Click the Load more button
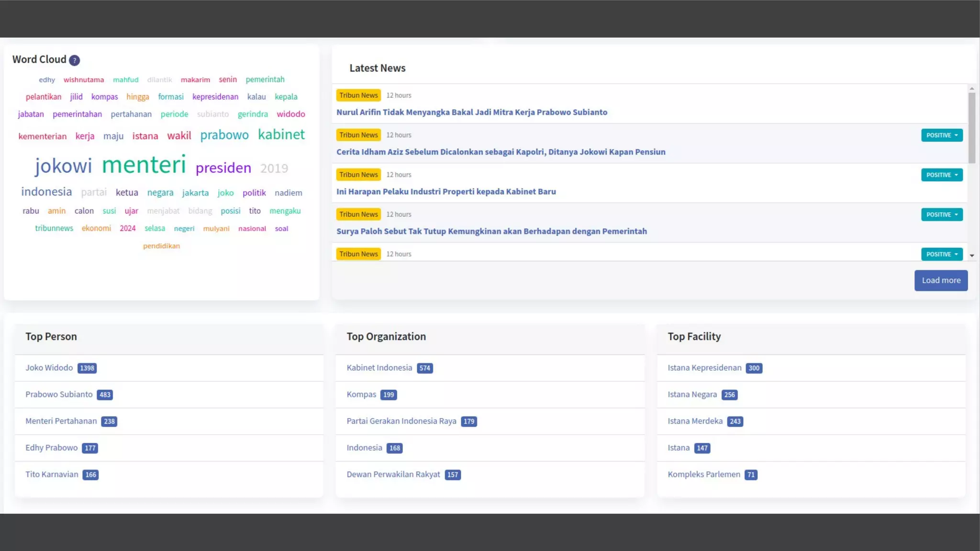Screen dimensions: 980x551 [940, 280]
